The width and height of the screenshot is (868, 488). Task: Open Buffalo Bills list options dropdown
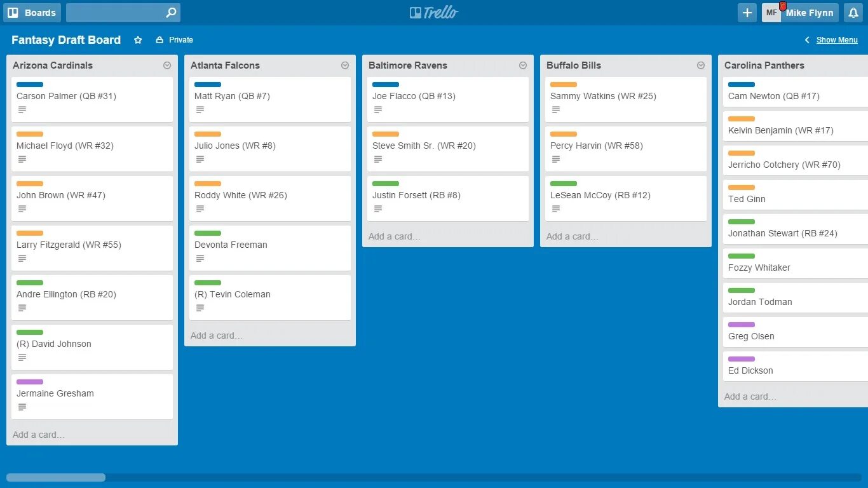[701, 65]
